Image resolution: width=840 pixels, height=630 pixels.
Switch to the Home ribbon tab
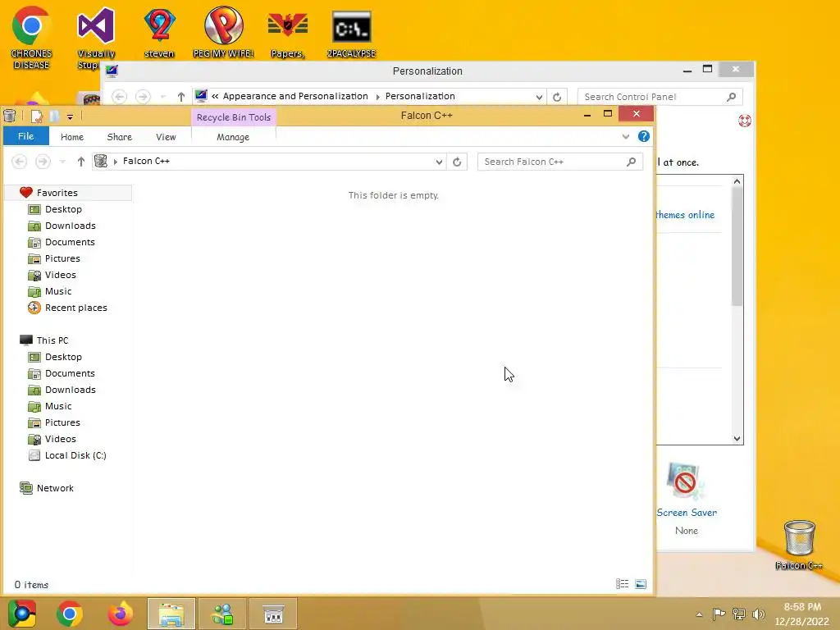point(72,137)
